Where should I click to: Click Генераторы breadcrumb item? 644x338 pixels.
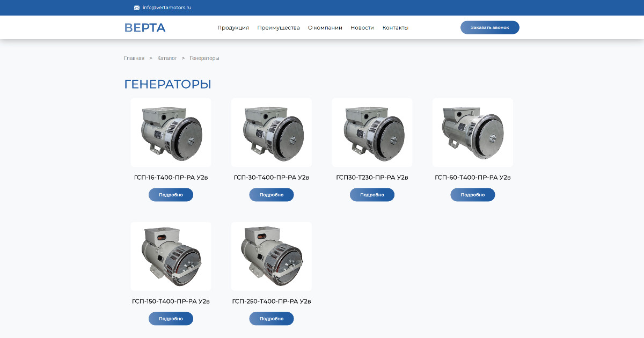pyautogui.click(x=204, y=58)
